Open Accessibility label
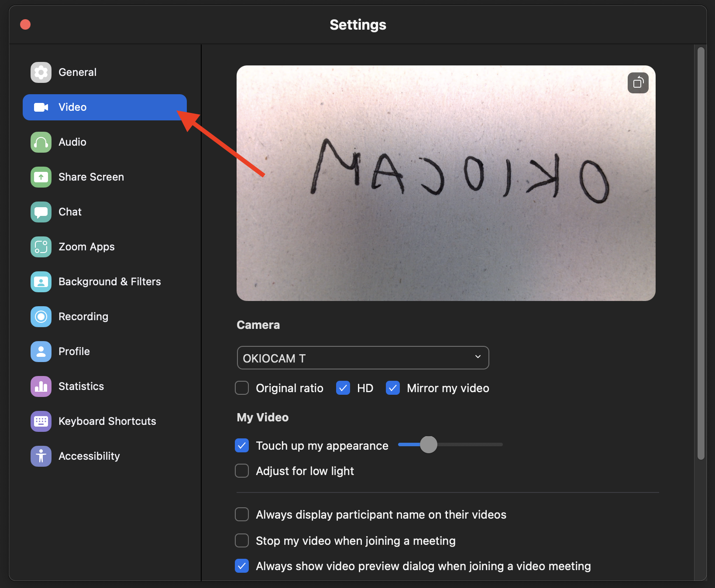 (89, 456)
